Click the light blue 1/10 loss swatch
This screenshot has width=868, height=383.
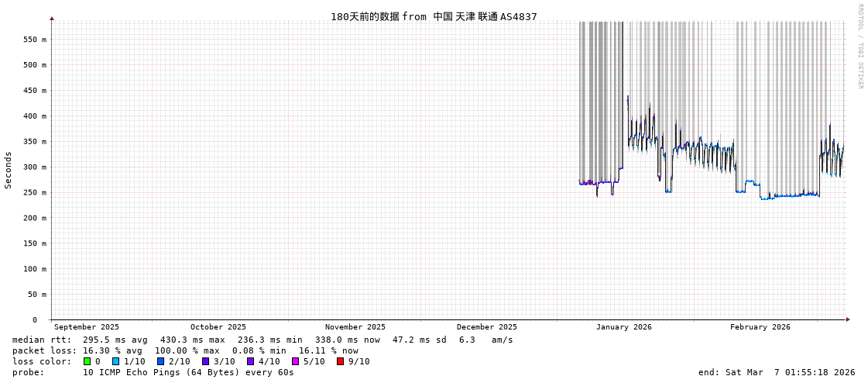click(115, 361)
